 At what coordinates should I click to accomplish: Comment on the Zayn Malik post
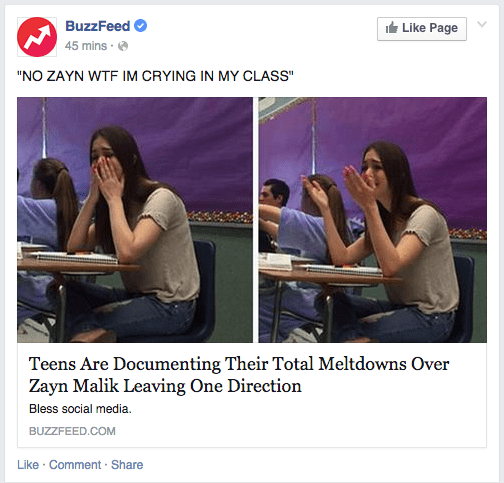(75, 465)
